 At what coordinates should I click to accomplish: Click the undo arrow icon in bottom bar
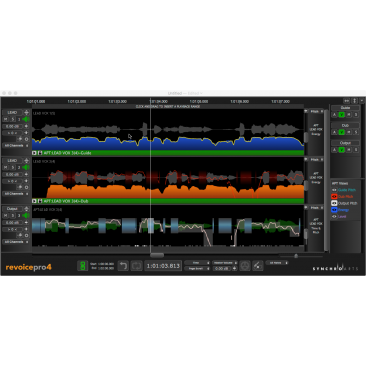[x=123, y=266]
